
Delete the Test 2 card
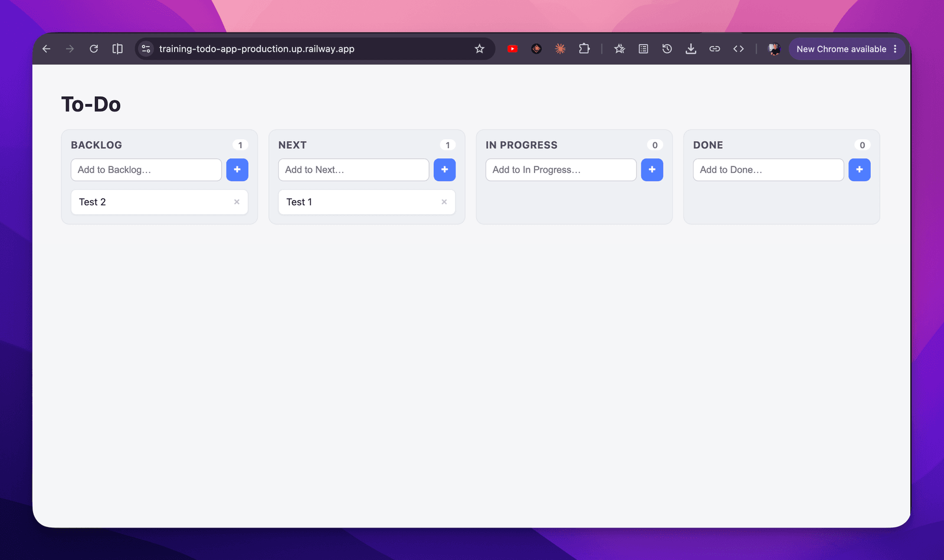point(237,202)
